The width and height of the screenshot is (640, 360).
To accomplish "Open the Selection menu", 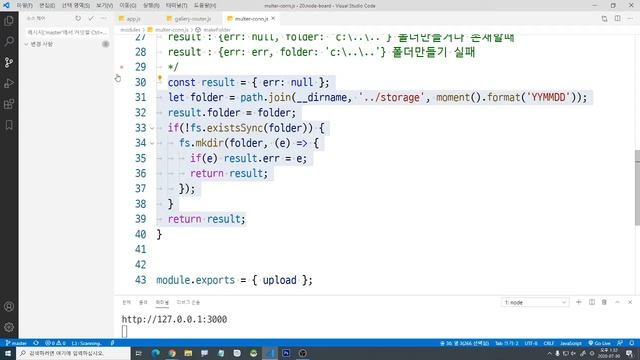I will 76,6.
